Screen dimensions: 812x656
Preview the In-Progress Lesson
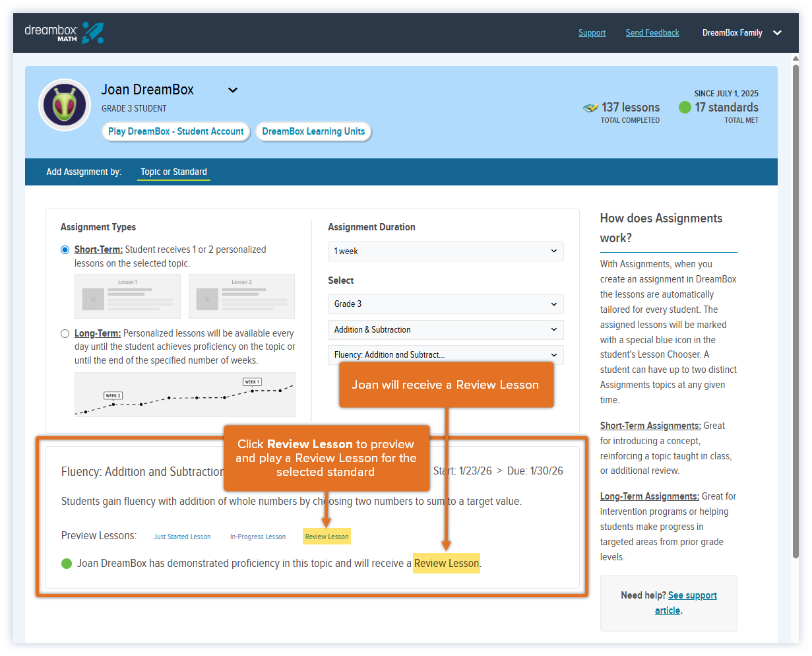click(258, 537)
